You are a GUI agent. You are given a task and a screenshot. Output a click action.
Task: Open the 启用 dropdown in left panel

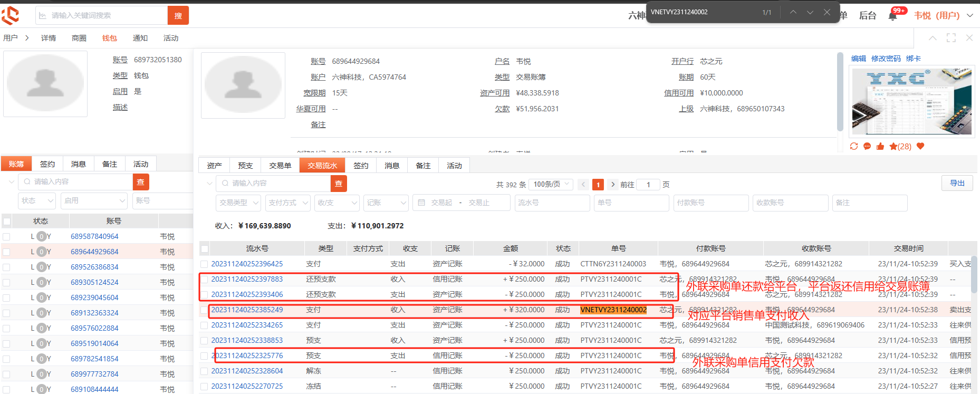tap(94, 200)
